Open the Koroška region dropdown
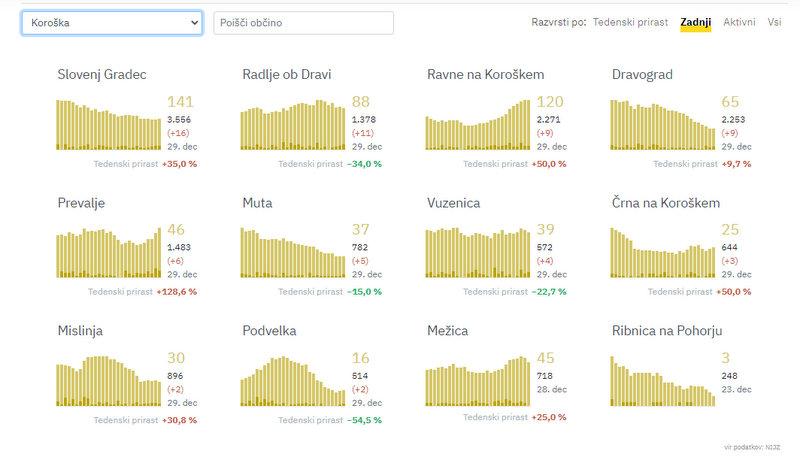 111,23
